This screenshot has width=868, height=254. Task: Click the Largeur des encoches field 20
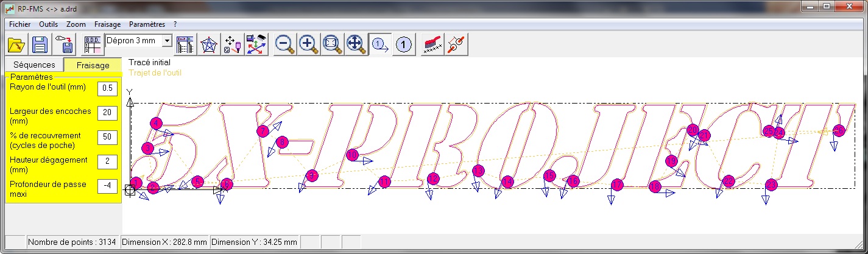[108, 113]
